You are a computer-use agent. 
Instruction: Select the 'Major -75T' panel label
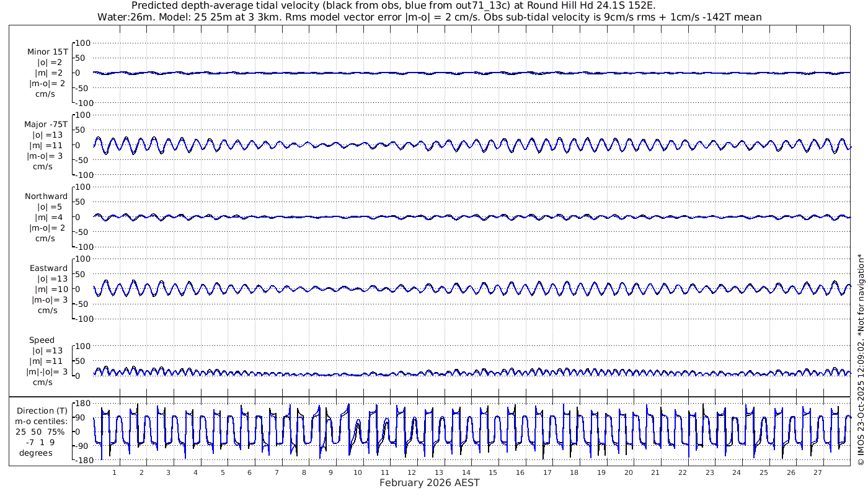(x=46, y=124)
